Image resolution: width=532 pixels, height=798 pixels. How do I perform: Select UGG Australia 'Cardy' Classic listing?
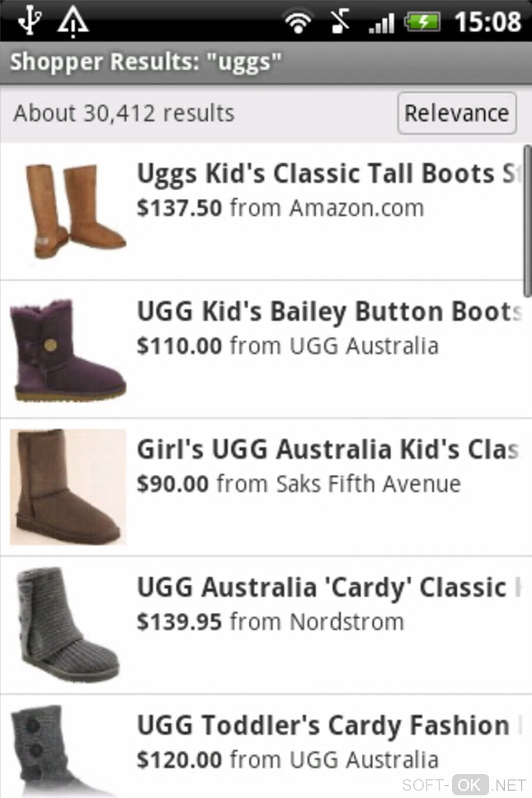(266, 625)
